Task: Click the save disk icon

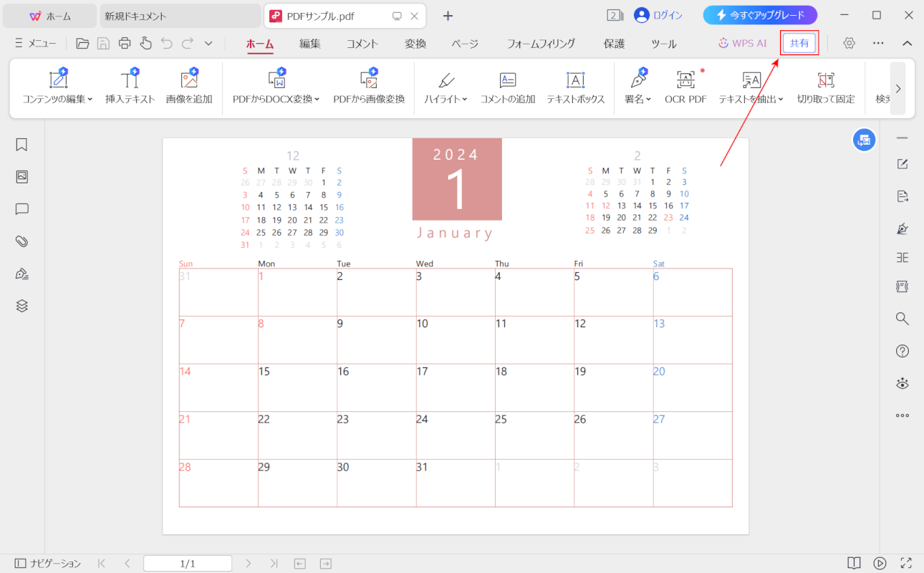Action: coord(103,43)
